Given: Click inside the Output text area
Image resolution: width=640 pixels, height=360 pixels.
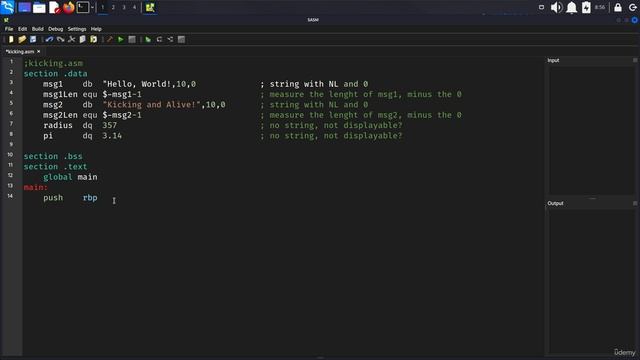Looking at the screenshot, I should click(591, 282).
